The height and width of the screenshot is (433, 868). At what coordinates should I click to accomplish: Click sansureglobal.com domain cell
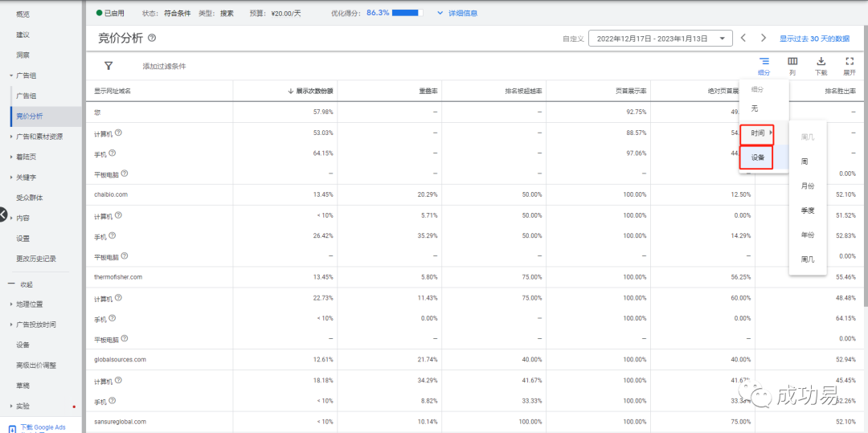[x=120, y=422]
